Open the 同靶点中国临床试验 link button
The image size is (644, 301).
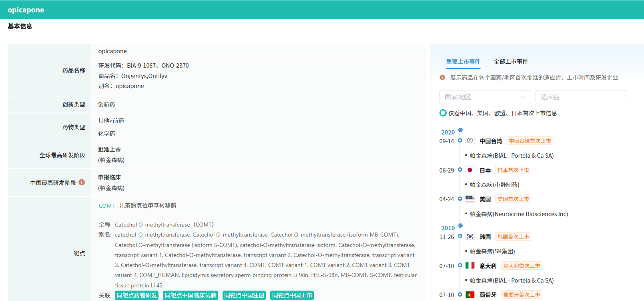tap(191, 295)
